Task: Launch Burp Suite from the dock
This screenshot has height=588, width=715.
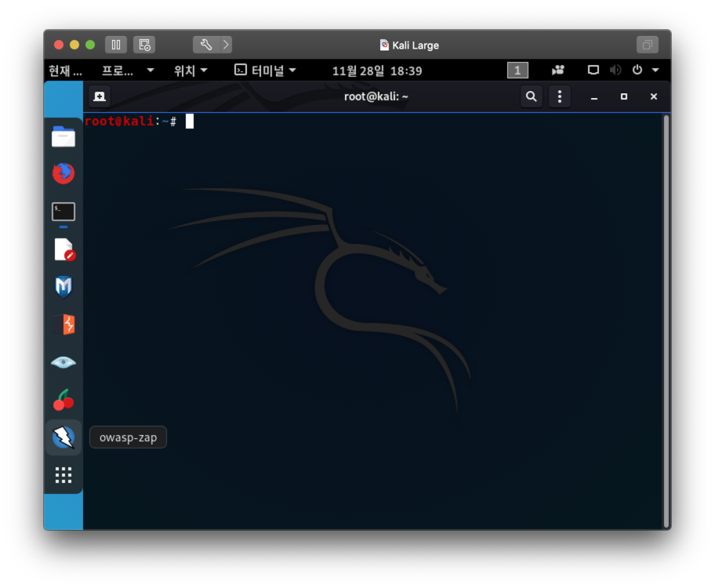Action: point(64,325)
